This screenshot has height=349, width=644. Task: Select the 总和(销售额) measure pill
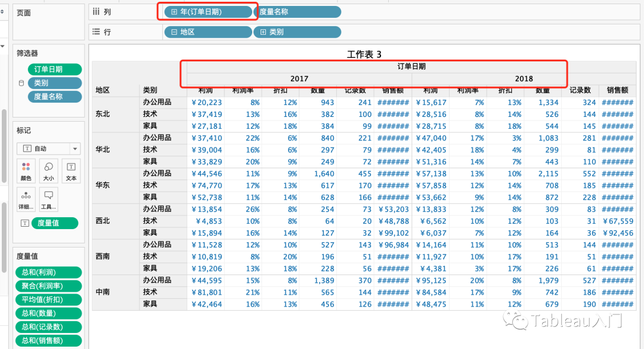point(48,341)
